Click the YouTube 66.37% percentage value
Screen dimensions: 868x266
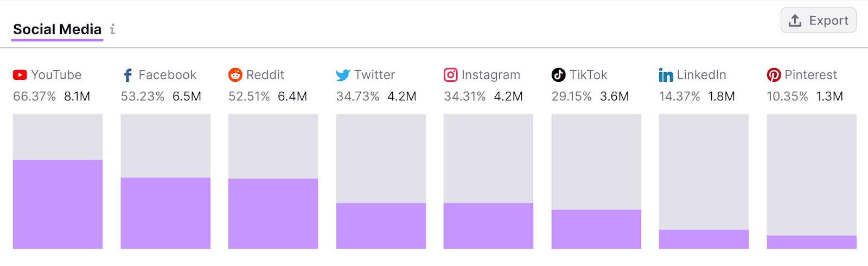pos(34,97)
